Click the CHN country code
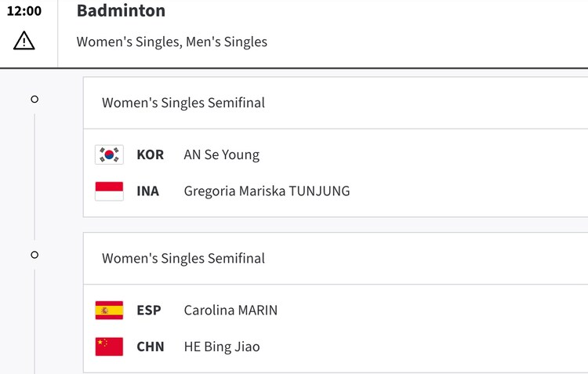The image size is (588, 374). (150, 346)
